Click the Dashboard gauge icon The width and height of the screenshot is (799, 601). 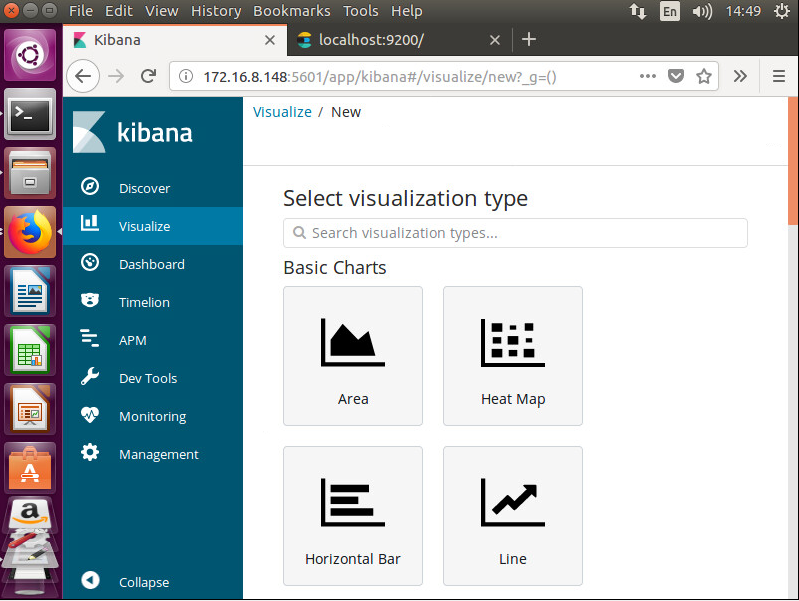pos(90,264)
